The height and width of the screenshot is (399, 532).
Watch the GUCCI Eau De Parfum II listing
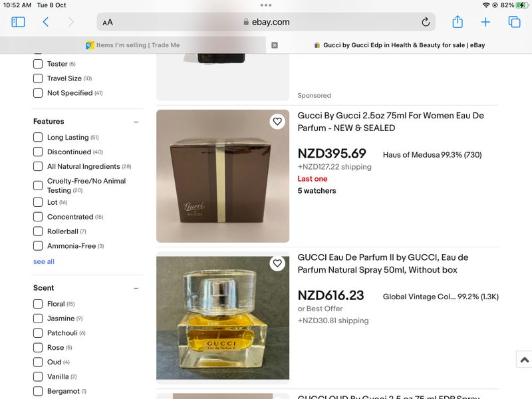(277, 264)
